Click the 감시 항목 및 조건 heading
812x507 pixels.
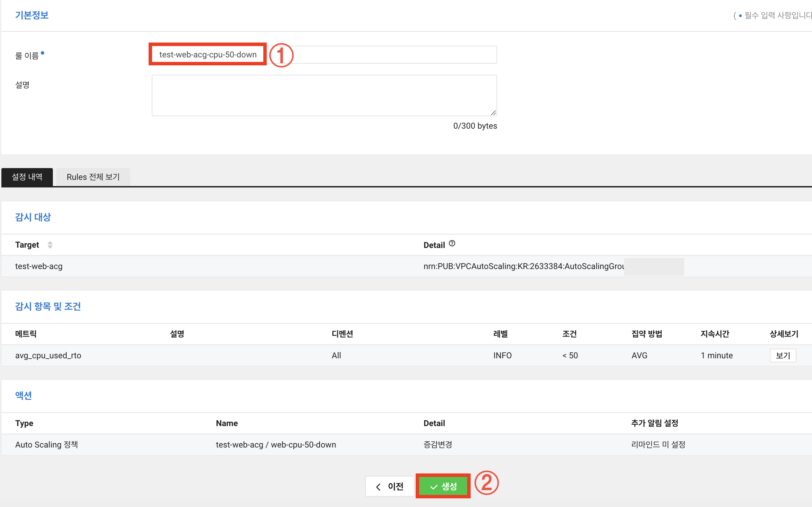[x=48, y=306]
